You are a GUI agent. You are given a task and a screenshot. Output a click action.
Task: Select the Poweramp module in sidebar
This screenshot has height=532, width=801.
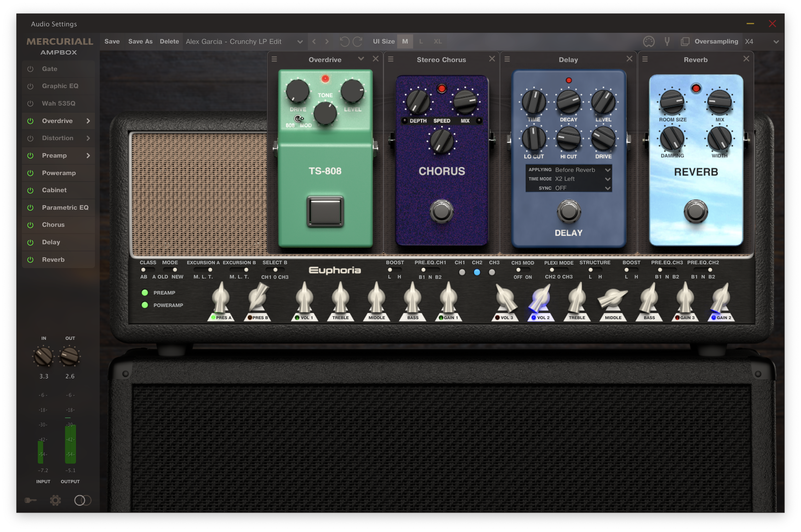(x=58, y=173)
